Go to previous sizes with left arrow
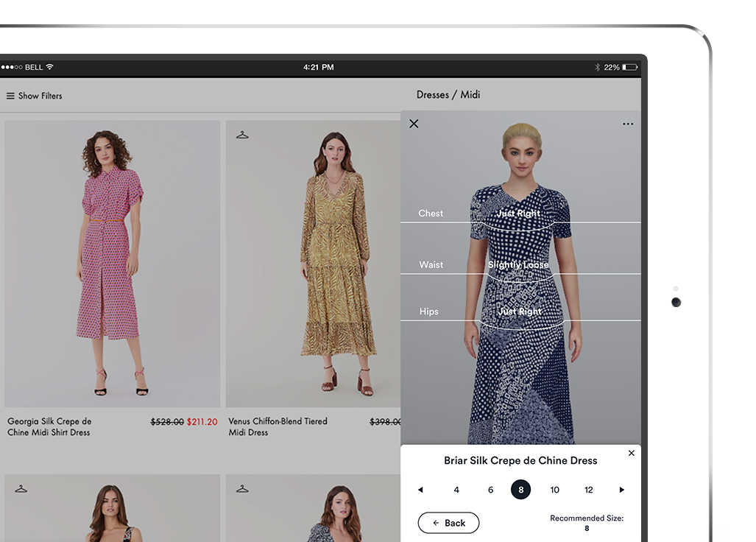This screenshot has width=756, height=542. 420,490
